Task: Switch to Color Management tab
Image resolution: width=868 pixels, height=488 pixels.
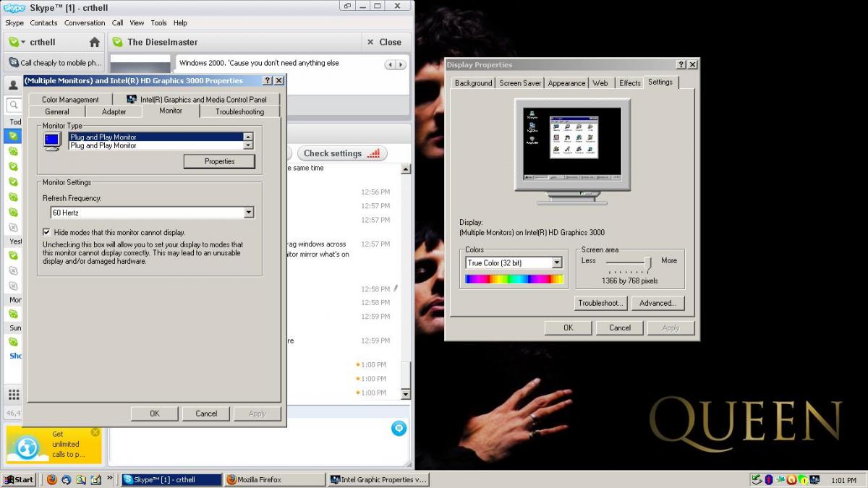Action: coord(70,99)
